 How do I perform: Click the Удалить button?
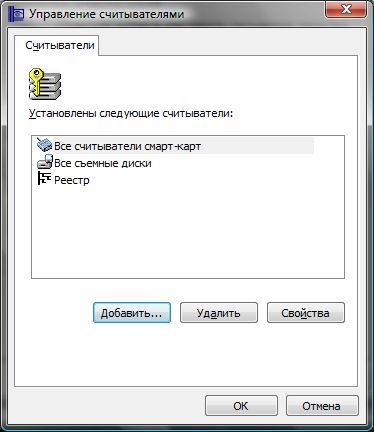tap(219, 313)
